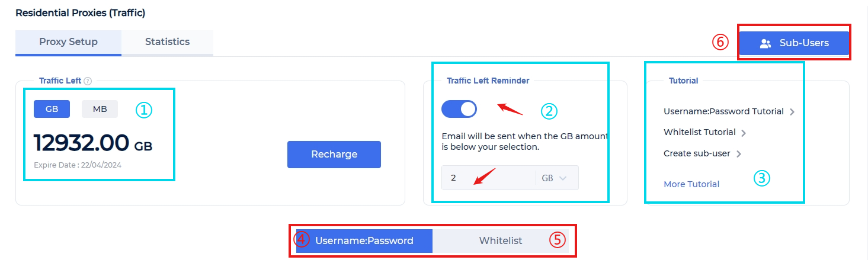The height and width of the screenshot is (260, 868).
Task: Click arrow icon beside Username:Password Tutorial
Action: (x=792, y=112)
